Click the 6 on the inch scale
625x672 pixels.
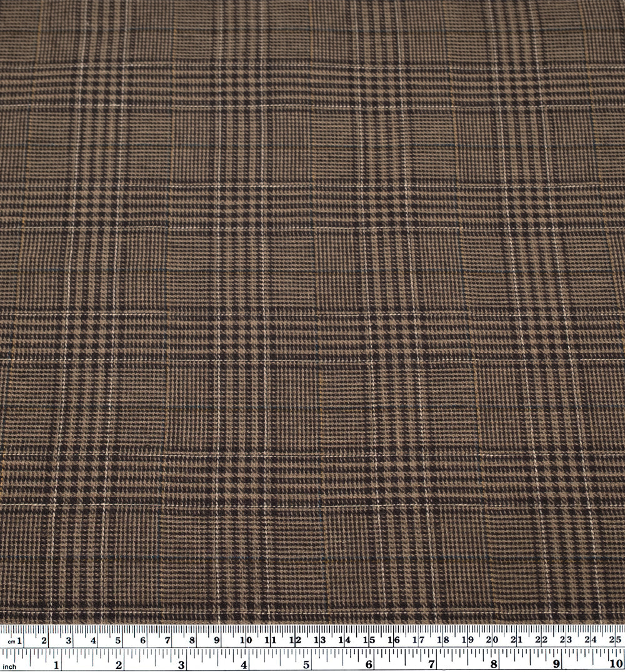pos(369,665)
